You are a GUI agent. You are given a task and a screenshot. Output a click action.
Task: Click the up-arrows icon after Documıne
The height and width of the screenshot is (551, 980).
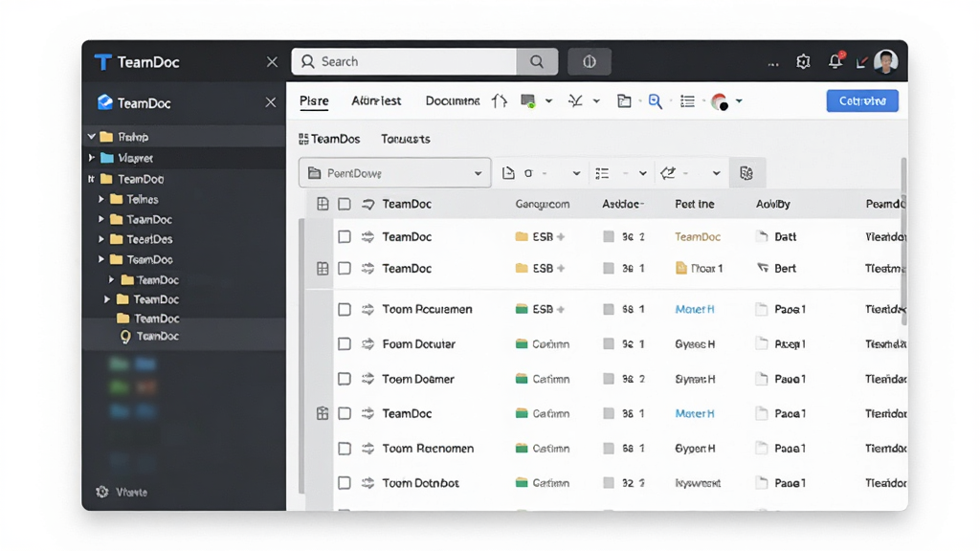click(x=499, y=100)
